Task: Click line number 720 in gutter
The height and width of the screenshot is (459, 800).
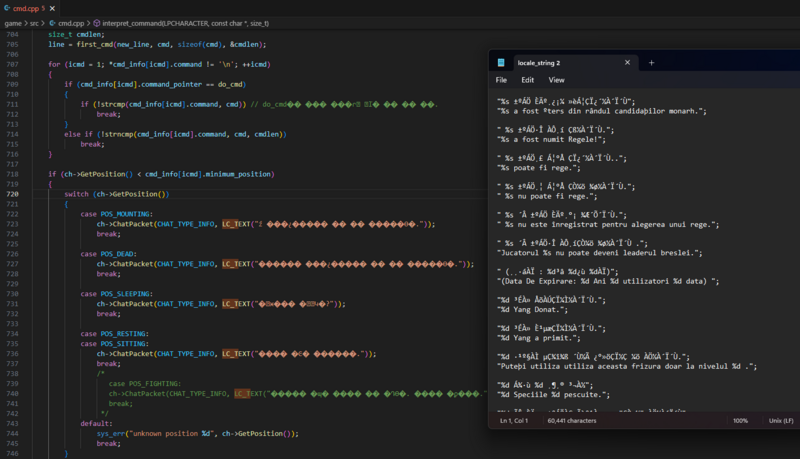Action: [x=12, y=194]
